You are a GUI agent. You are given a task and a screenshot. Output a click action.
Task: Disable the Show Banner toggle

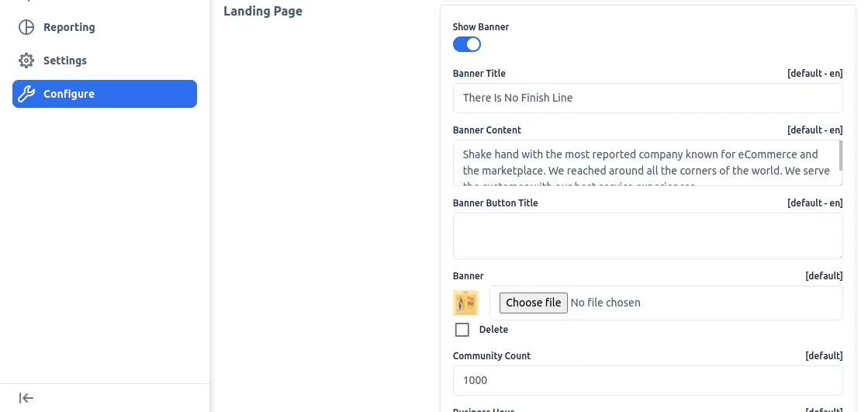click(x=467, y=45)
